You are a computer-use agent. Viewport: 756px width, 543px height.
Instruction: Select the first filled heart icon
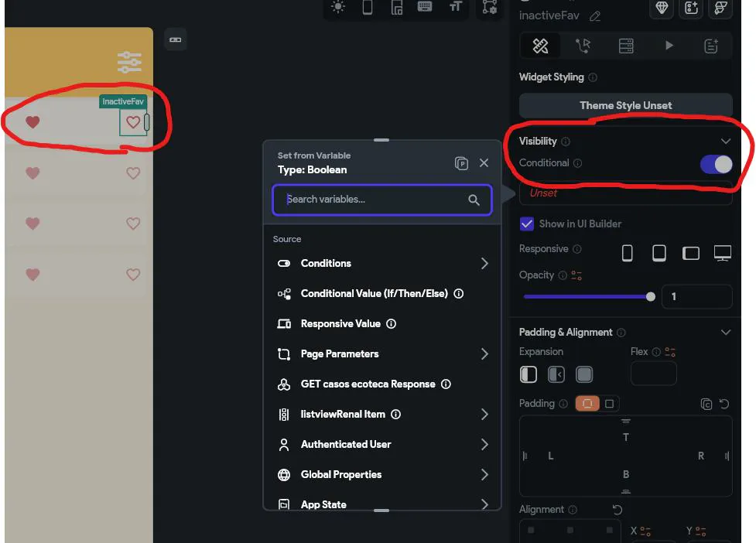coord(32,122)
